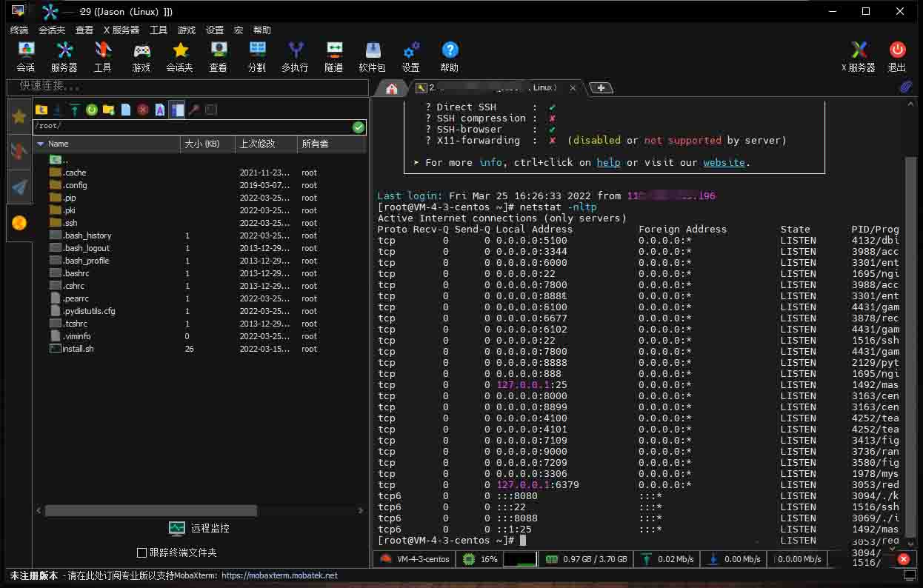Click the green refresh icon in SFTP toolbar
The width and height of the screenshot is (923, 588).
tap(92, 110)
